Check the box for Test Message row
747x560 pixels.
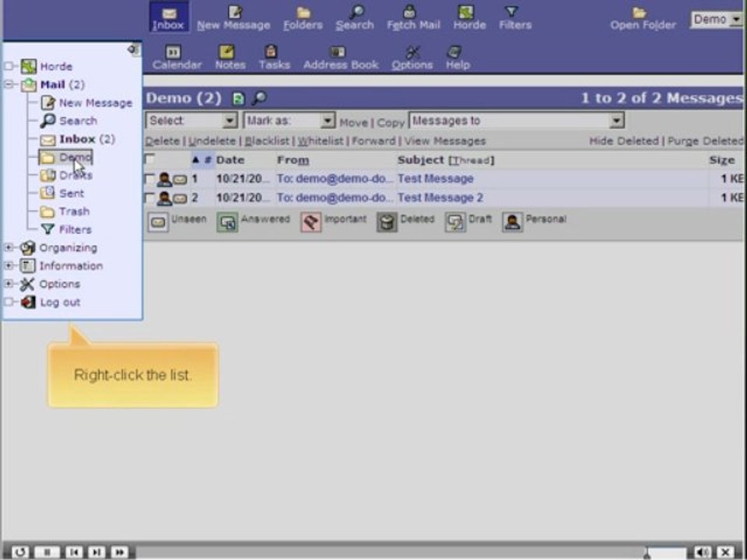(x=149, y=179)
